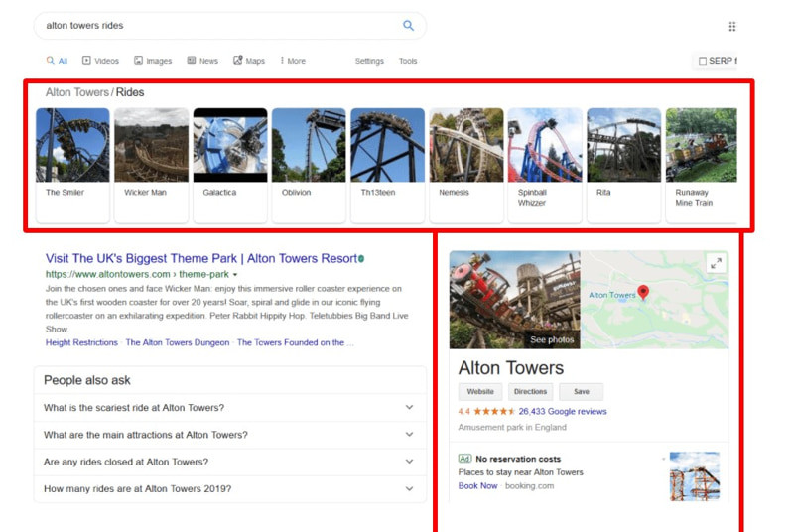The width and height of the screenshot is (794, 532).
Task: Click the booking.com ad thumbnail image
Action: click(694, 476)
